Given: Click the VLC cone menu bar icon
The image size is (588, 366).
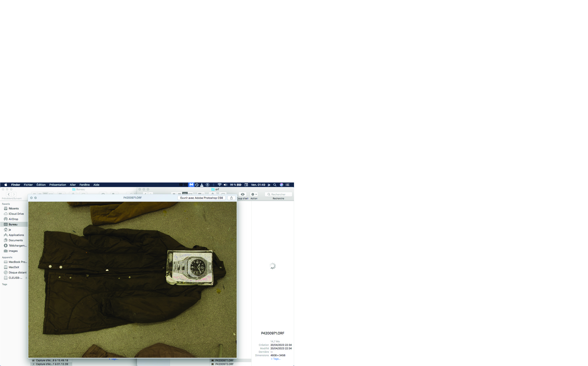Looking at the screenshot, I should click(x=202, y=185).
